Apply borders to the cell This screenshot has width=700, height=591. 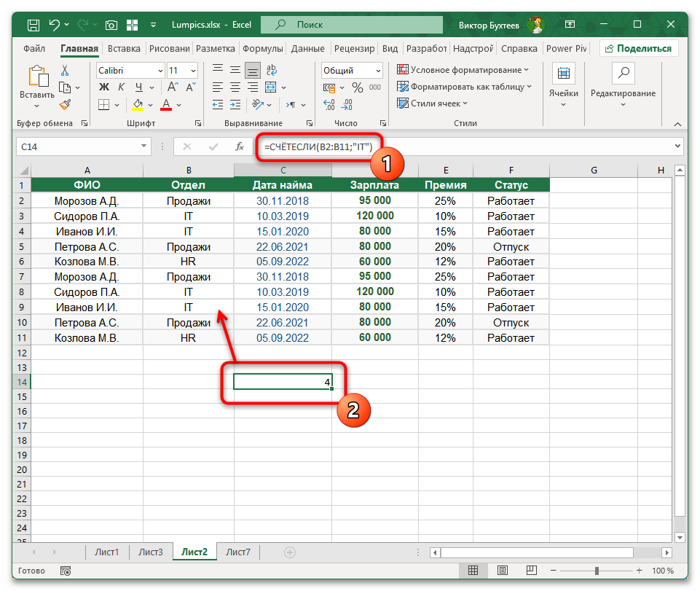tap(104, 105)
